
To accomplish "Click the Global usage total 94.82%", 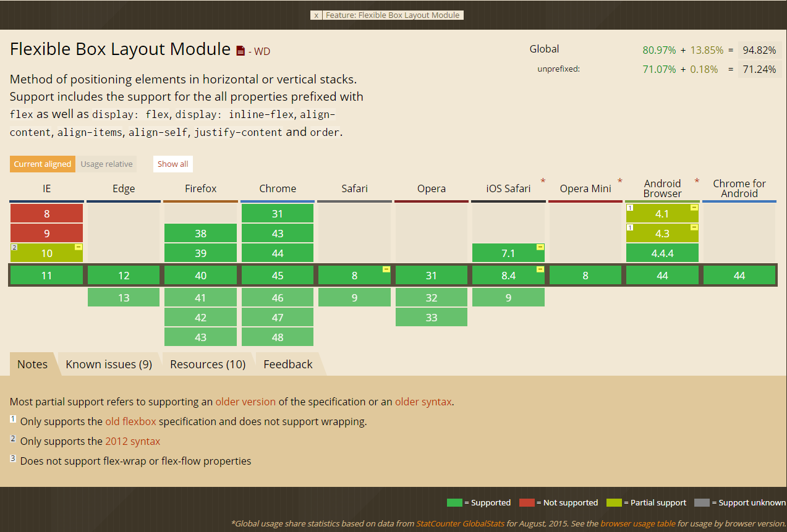I will click(759, 51).
